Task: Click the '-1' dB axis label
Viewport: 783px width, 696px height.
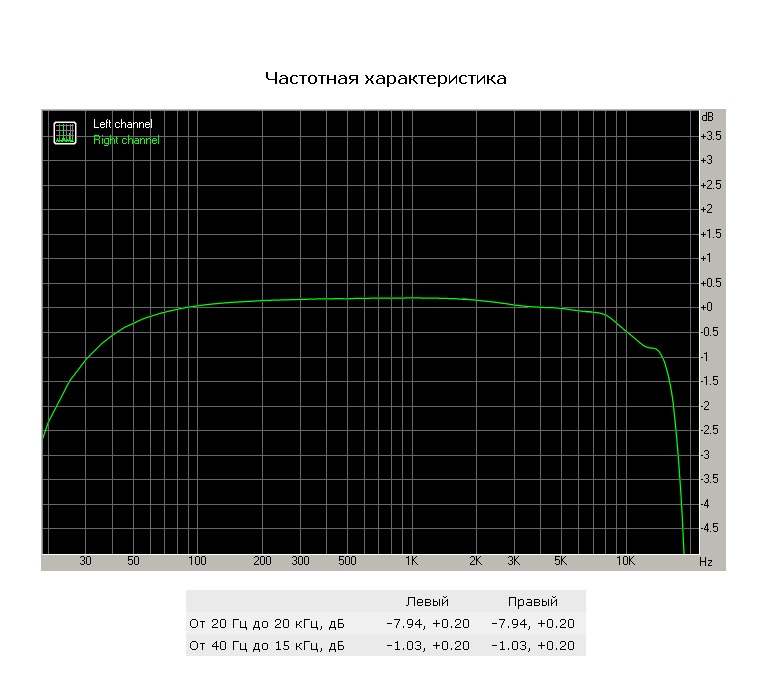Action: [705, 356]
